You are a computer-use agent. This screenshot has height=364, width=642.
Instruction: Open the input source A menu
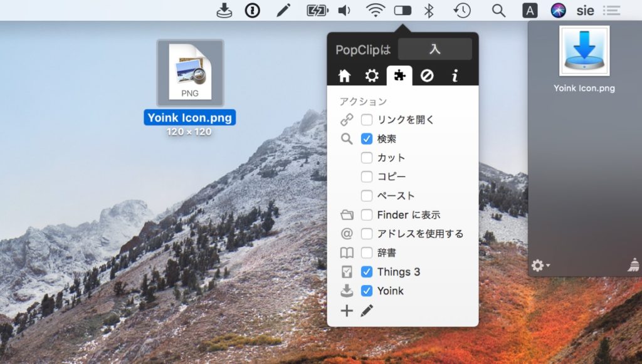coord(530,10)
